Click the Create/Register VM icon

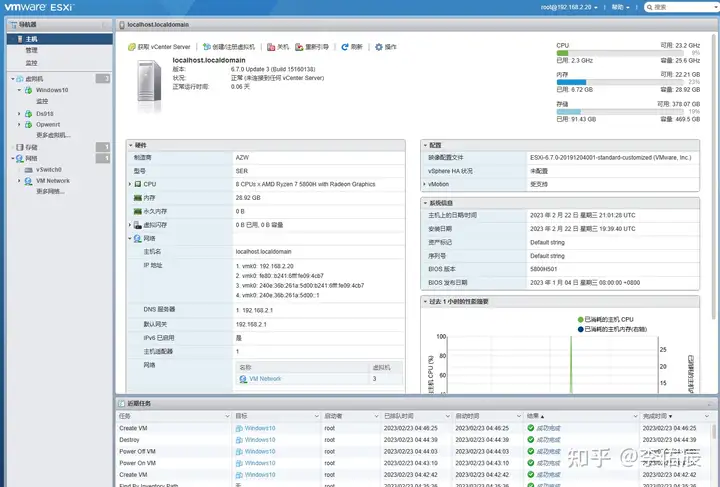click(x=207, y=47)
